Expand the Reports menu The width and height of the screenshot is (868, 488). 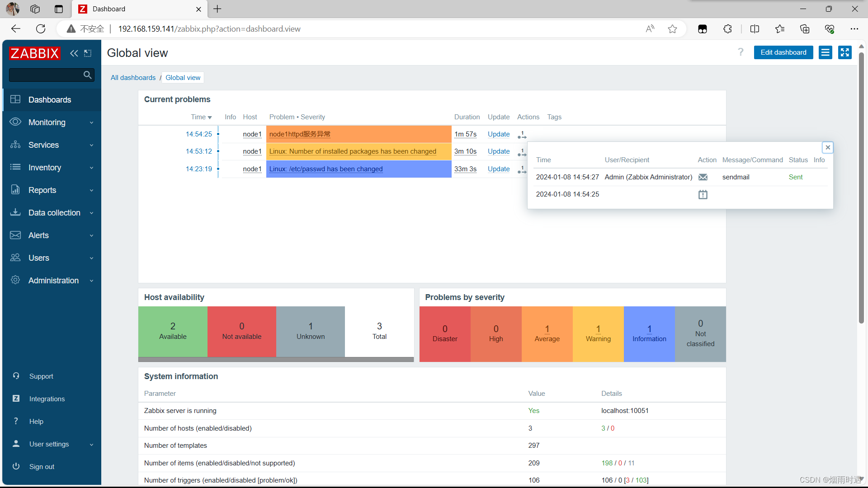click(x=52, y=190)
